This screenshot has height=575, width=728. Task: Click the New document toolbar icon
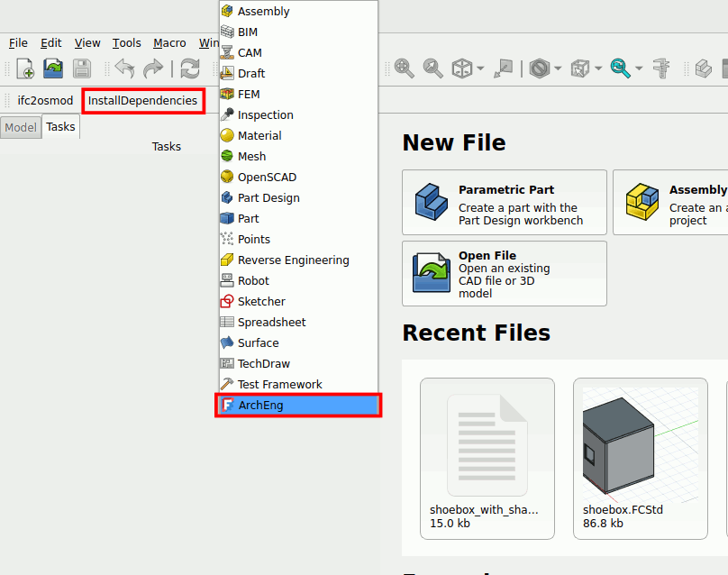tap(25, 68)
